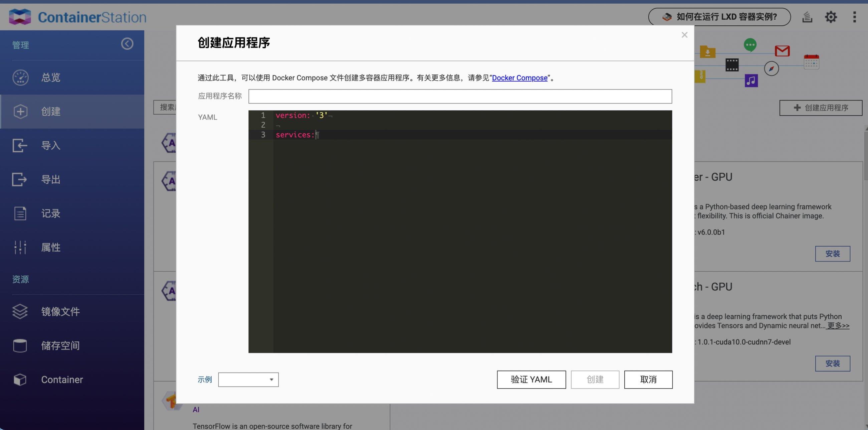Open the 导出 export page

pyautogui.click(x=72, y=179)
